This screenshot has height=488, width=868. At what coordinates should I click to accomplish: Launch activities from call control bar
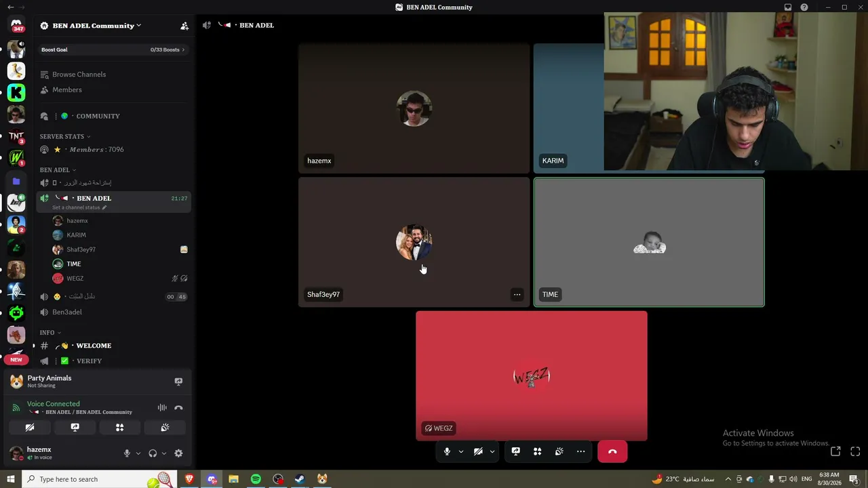click(538, 451)
